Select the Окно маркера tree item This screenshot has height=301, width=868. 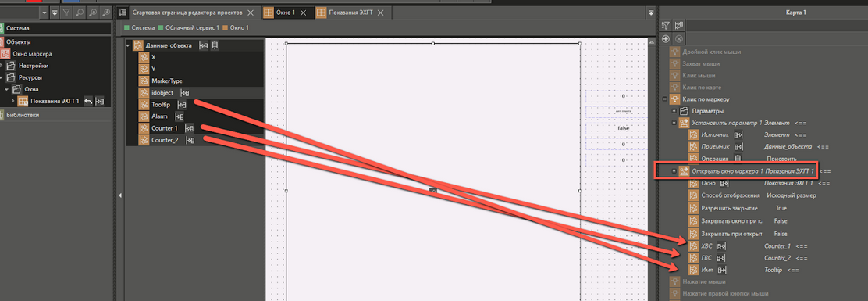click(33, 54)
